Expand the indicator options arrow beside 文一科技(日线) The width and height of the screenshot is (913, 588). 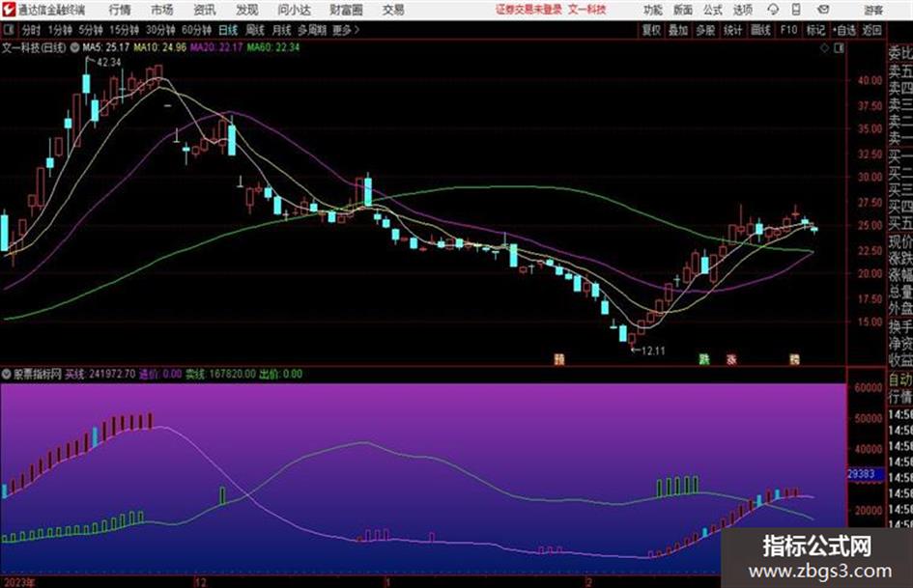point(74,47)
